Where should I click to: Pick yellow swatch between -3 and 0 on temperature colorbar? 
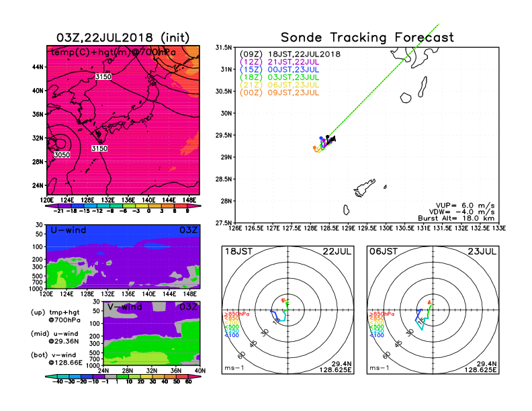(x=142, y=206)
